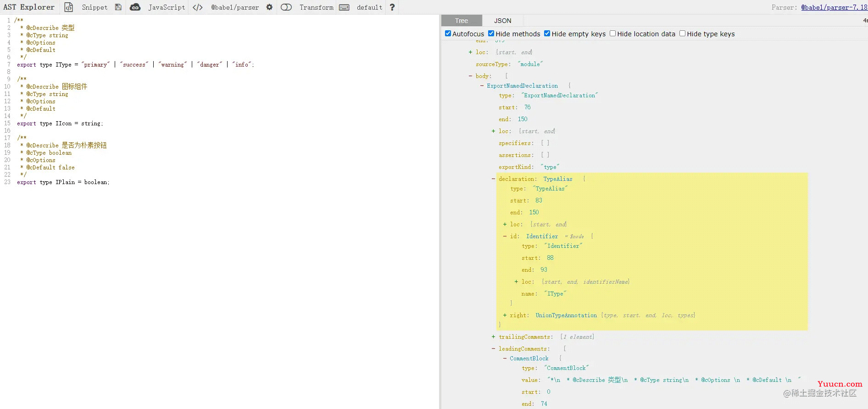Expand loc with identifierName
The width and height of the screenshot is (868, 409).
click(517, 282)
